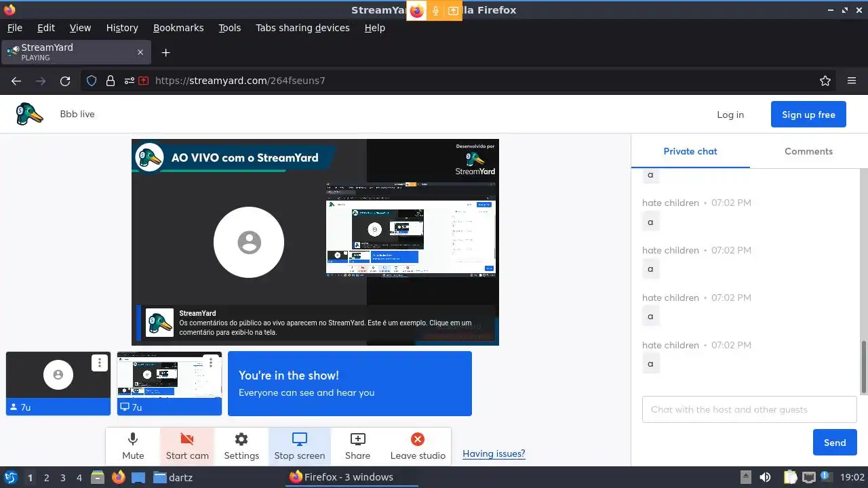Screen dimensions: 868x488
Task: Open options menu on the 7u screen thumbnail
Action: (211, 363)
